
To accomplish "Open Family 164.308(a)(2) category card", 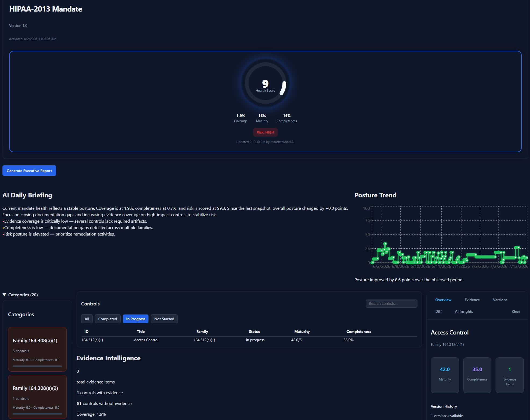I will click(37, 397).
